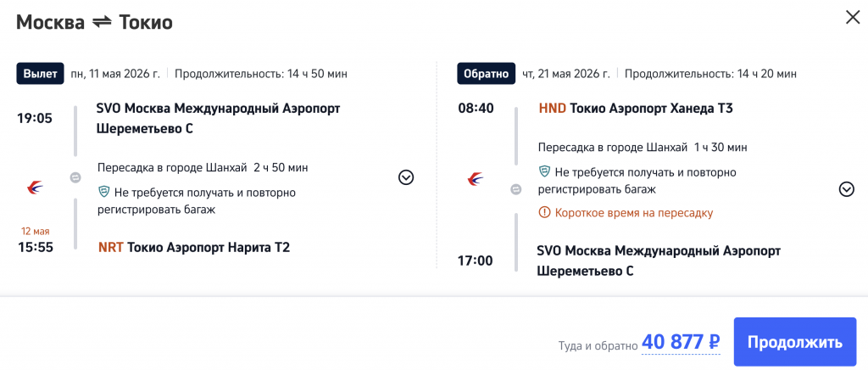Click the Продолжить button
This screenshot has height=370, width=868.
(x=794, y=343)
